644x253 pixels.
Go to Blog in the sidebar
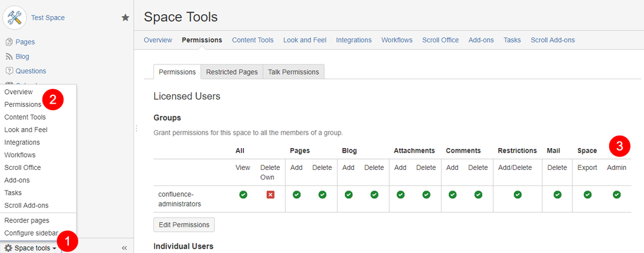22,57
